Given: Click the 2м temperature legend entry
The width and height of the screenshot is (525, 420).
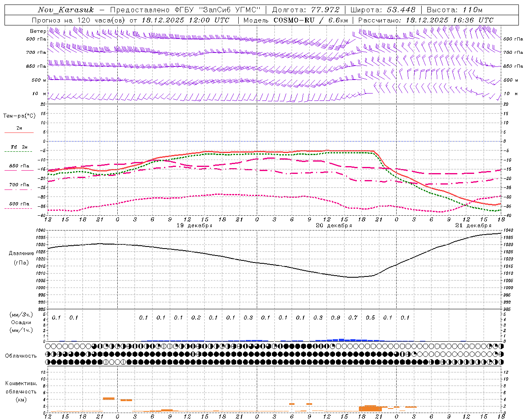Looking at the screenshot, I should (x=19, y=128).
